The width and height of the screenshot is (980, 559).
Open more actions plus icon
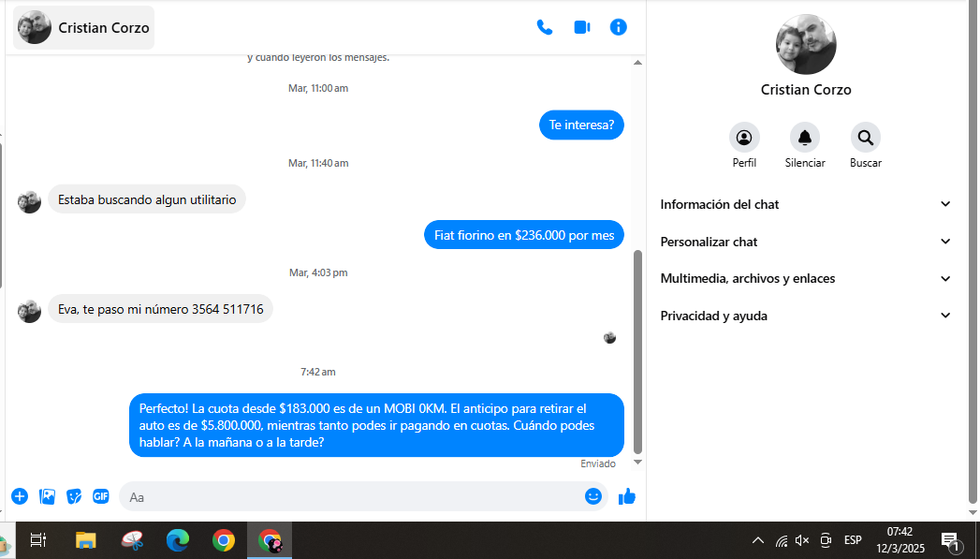(20, 496)
